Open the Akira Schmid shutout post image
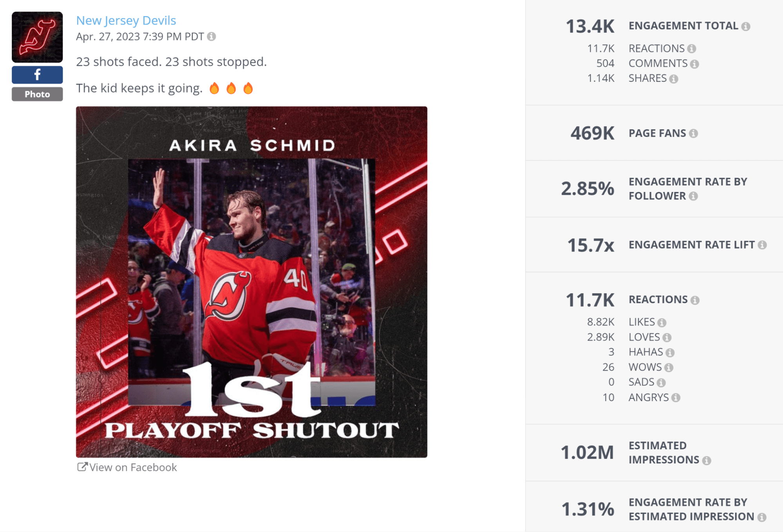Image resolution: width=783 pixels, height=532 pixels. tap(251, 282)
